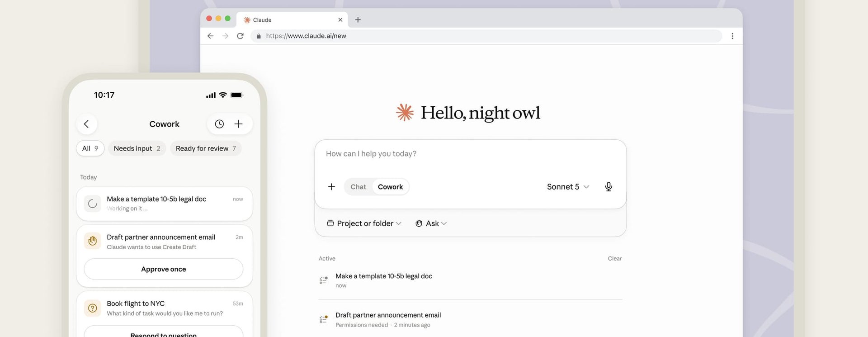Open the browser three-dot menu
Image resolution: width=868 pixels, height=337 pixels.
click(x=732, y=36)
